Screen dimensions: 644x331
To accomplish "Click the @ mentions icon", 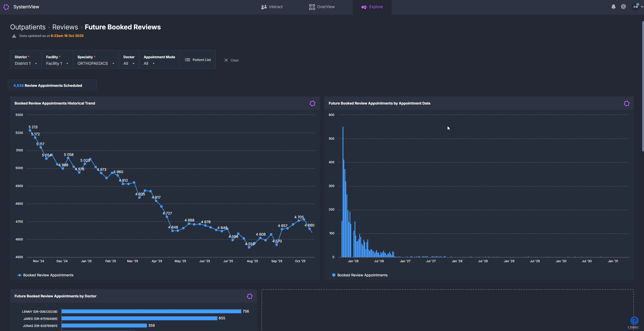I will (x=623, y=7).
